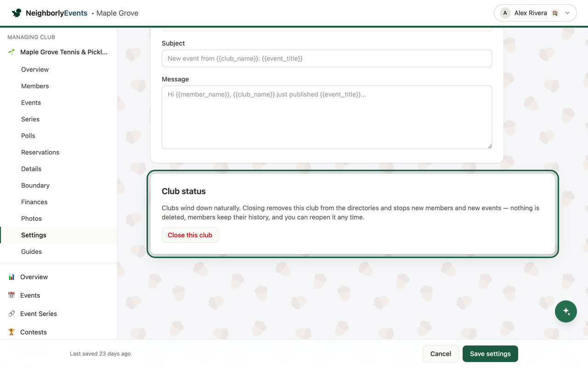588x368 pixels.
Task: Select Finances in the club menu
Action: (34, 202)
